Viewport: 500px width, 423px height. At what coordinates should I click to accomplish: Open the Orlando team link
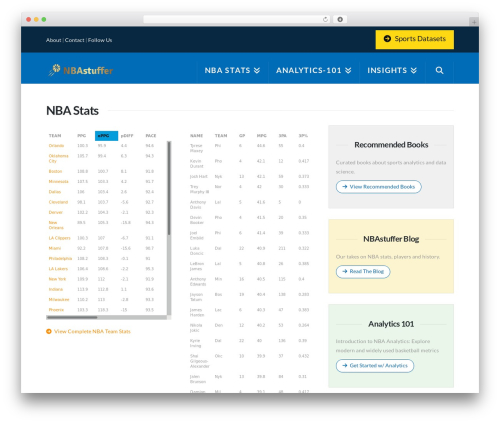click(56, 146)
